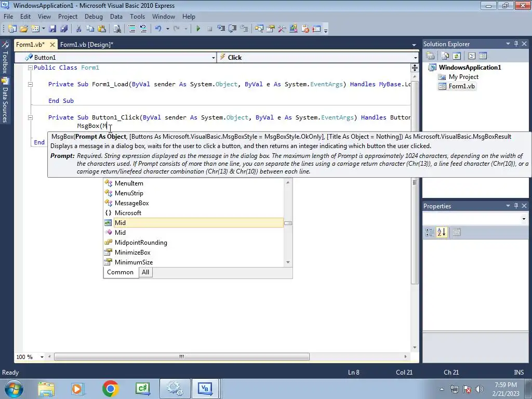The image size is (532, 399).
Task: Close the Form1.vb code tab
Action: tap(52, 45)
